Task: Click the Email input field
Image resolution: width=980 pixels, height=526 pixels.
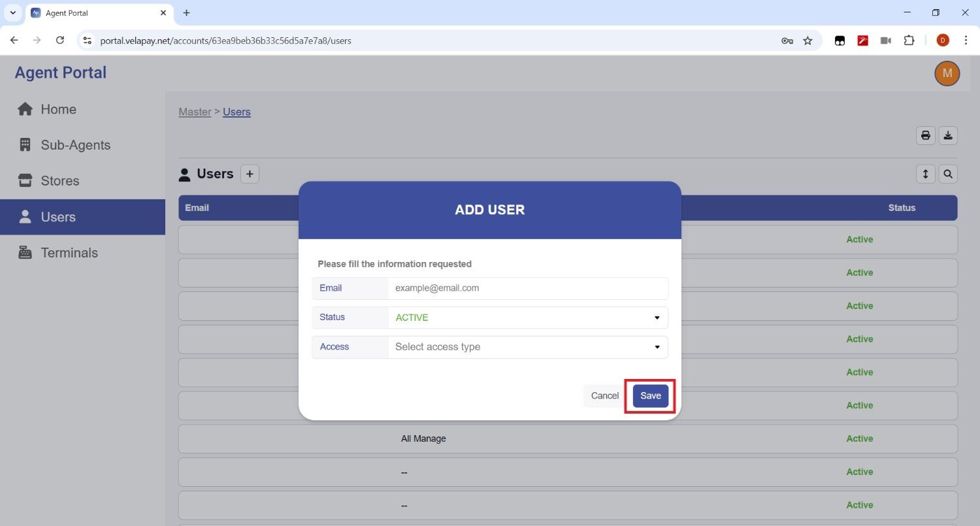Action: [x=527, y=288]
